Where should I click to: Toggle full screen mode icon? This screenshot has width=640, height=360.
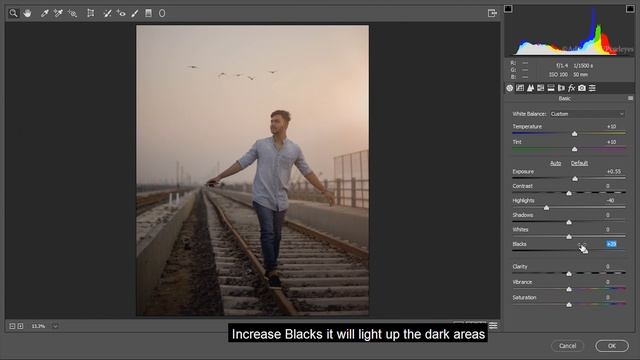tap(492, 13)
